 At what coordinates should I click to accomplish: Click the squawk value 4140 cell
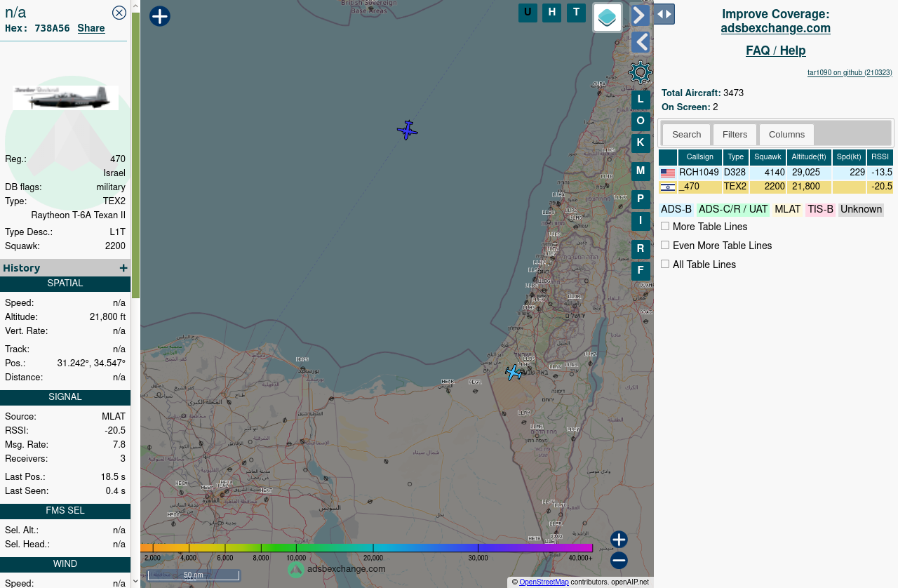click(x=768, y=173)
